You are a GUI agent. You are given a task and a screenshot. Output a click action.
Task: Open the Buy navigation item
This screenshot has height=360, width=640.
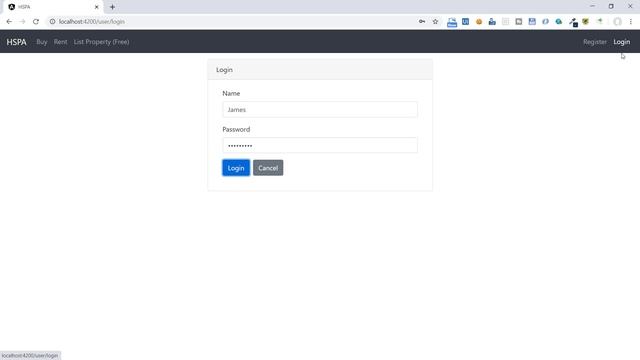click(x=42, y=42)
